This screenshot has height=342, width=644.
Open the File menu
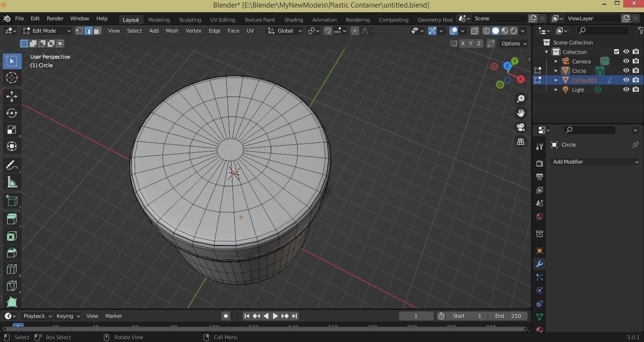tap(19, 18)
